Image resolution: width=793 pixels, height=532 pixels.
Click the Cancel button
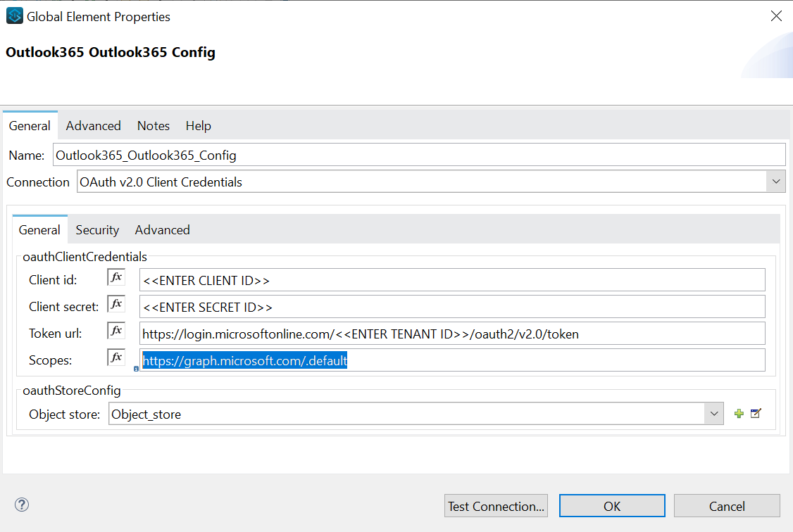click(727, 506)
